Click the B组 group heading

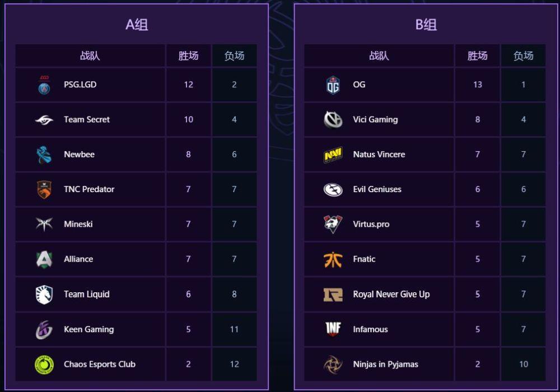(x=426, y=25)
